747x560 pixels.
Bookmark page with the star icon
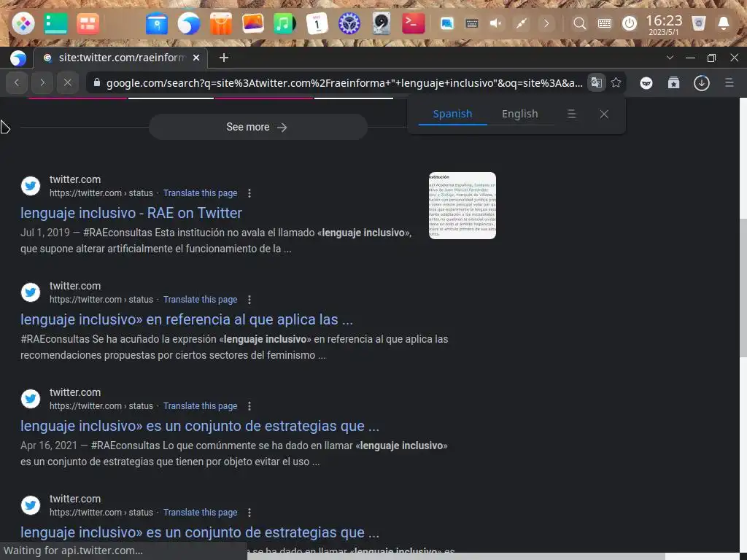616,82
